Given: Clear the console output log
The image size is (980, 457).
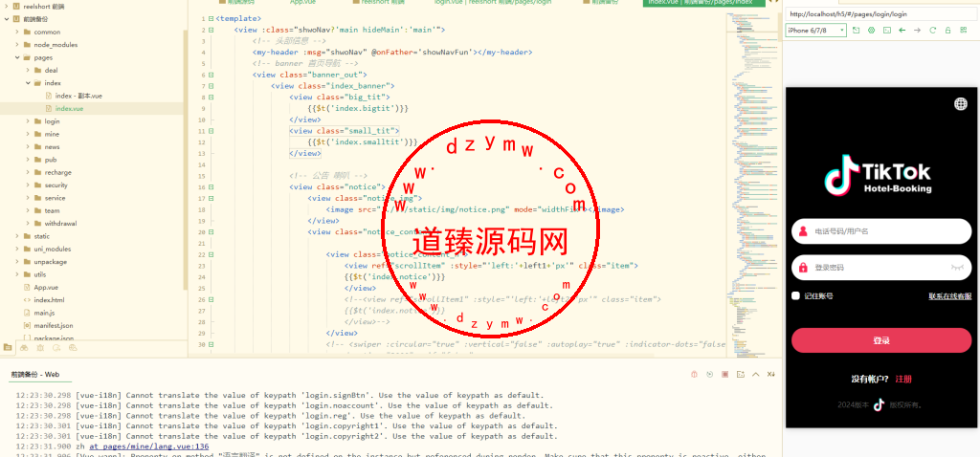Looking at the screenshot, I should 771,375.
